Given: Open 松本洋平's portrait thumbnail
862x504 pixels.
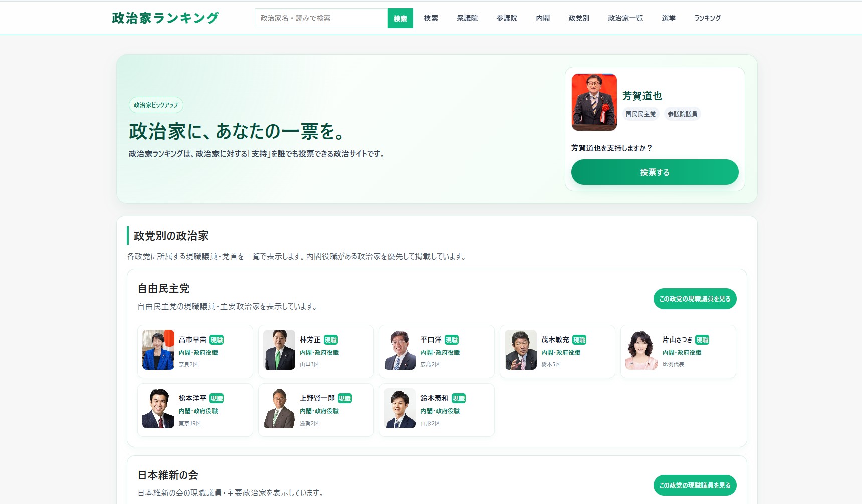Looking at the screenshot, I should coord(158,408).
